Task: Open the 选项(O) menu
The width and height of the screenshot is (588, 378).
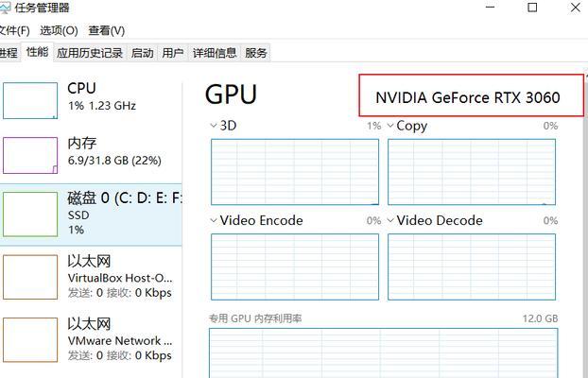Action: click(59, 30)
